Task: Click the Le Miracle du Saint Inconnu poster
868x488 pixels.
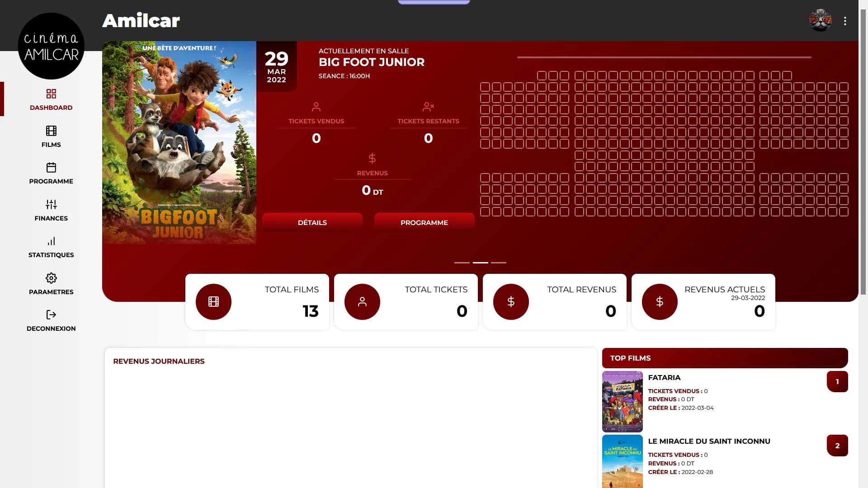Action: pos(622,461)
